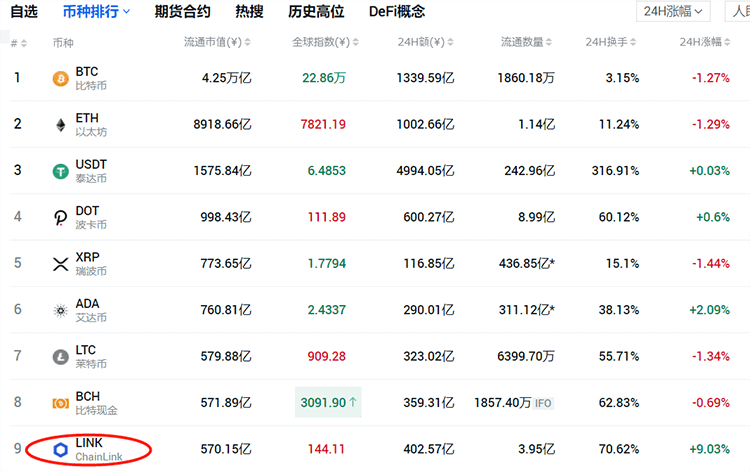
Task: Sort by 流通市值 column arrows
Action: [247, 43]
